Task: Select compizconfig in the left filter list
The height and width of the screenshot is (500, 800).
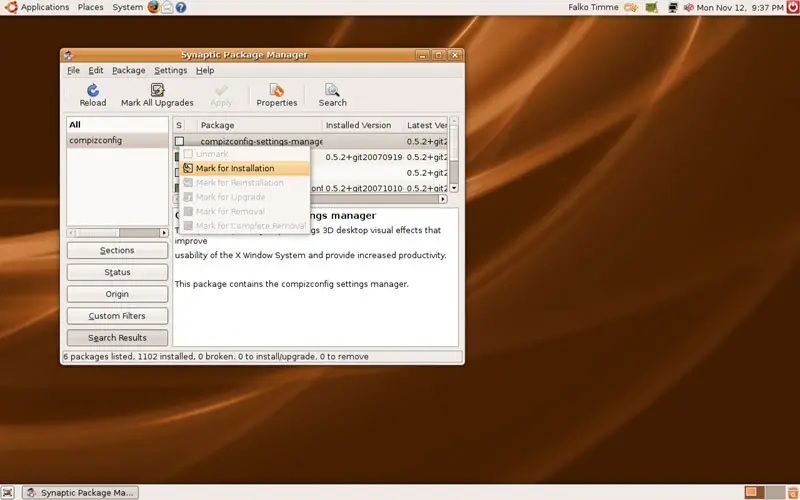Action: click(x=96, y=141)
